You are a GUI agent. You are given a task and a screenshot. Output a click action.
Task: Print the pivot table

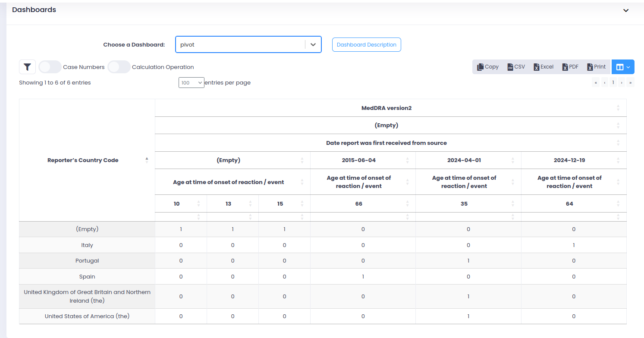597,67
